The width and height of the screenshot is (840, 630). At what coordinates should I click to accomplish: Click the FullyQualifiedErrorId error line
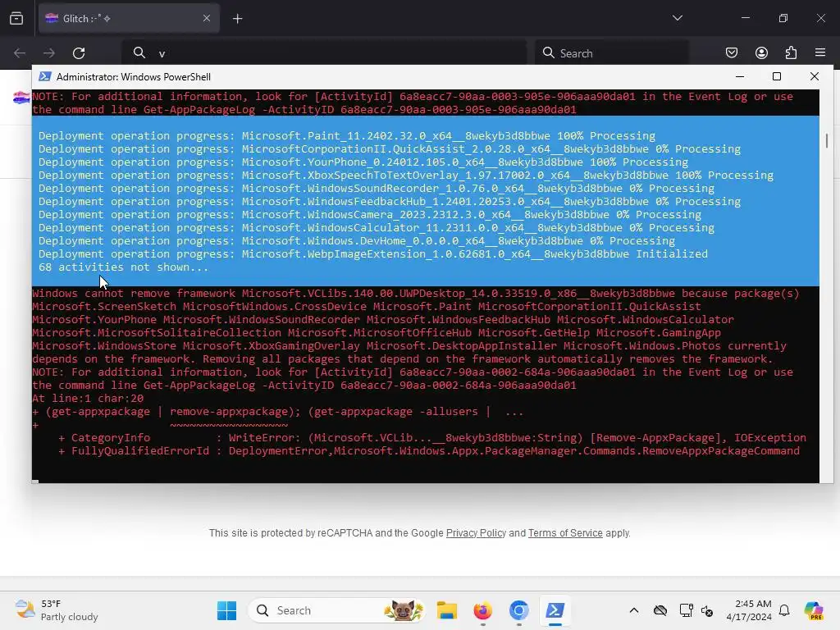428,451
